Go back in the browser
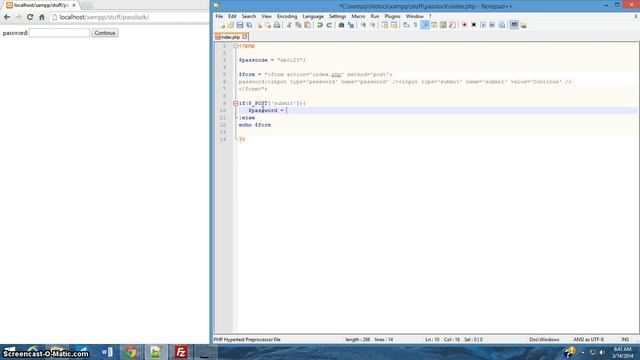Viewport: 640px width, 360px height. (7, 17)
